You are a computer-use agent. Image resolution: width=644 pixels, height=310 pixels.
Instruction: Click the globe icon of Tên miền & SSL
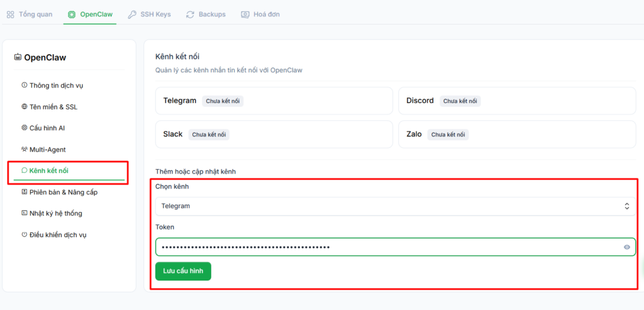coord(25,107)
